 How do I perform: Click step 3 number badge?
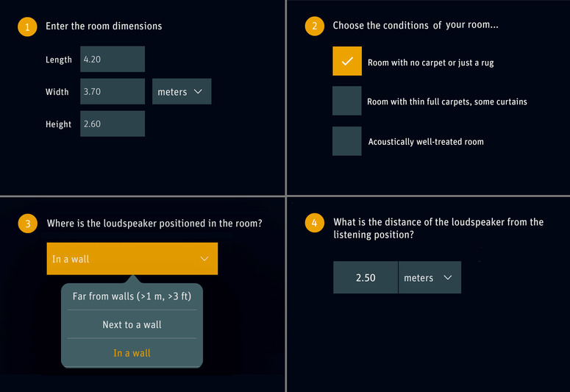27,224
